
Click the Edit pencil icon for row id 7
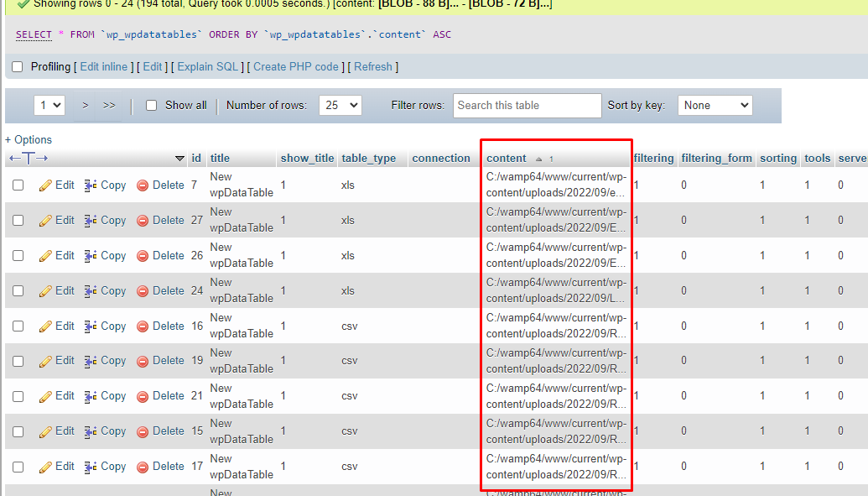pos(45,185)
